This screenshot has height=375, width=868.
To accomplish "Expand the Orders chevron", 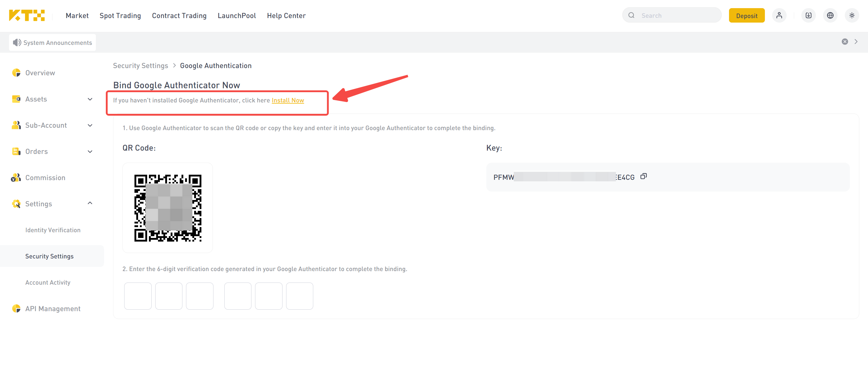I will coord(90,152).
